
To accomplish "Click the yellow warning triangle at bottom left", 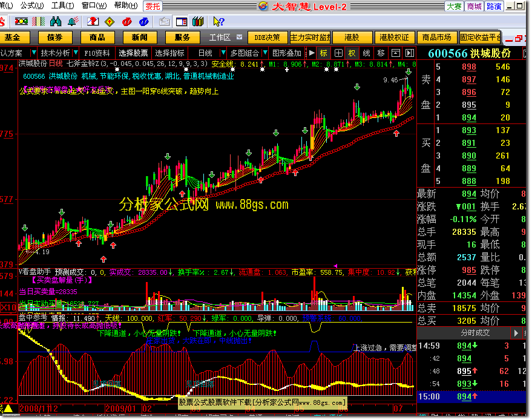I will (8, 409).
